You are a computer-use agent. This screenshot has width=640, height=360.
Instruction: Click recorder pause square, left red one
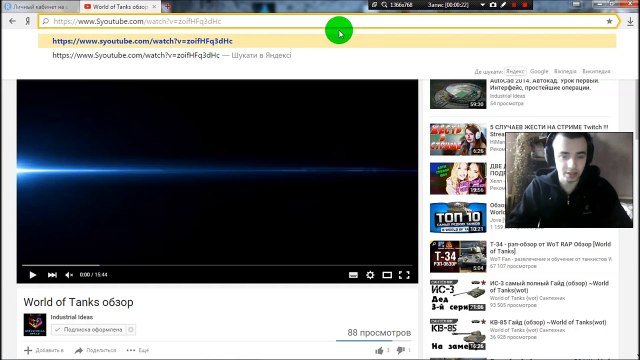(514, 5)
